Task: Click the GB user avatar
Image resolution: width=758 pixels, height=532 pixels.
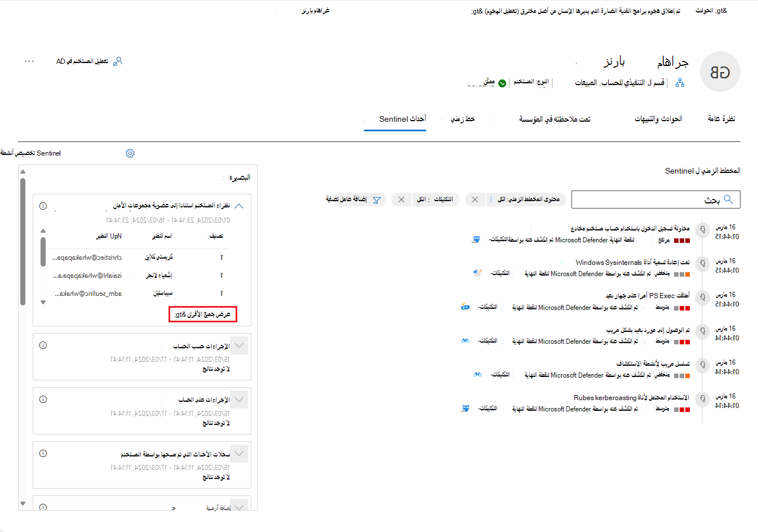Action: 720,72
